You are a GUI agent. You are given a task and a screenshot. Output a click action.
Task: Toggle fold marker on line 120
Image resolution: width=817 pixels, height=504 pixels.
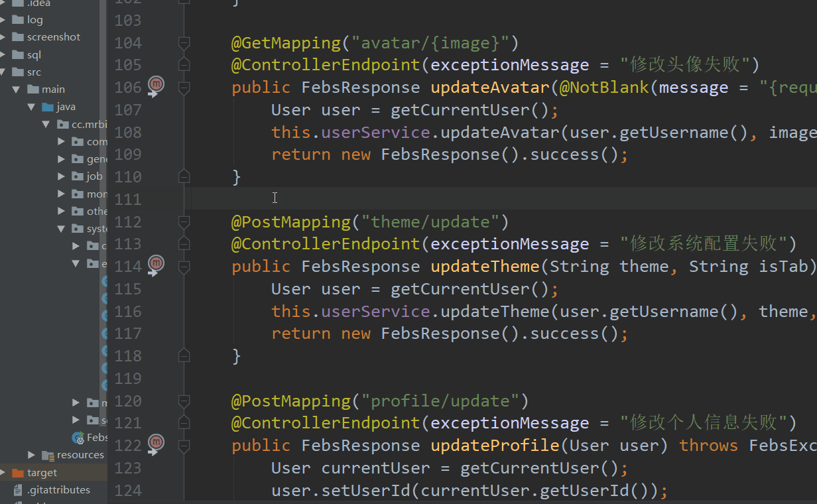tap(184, 401)
